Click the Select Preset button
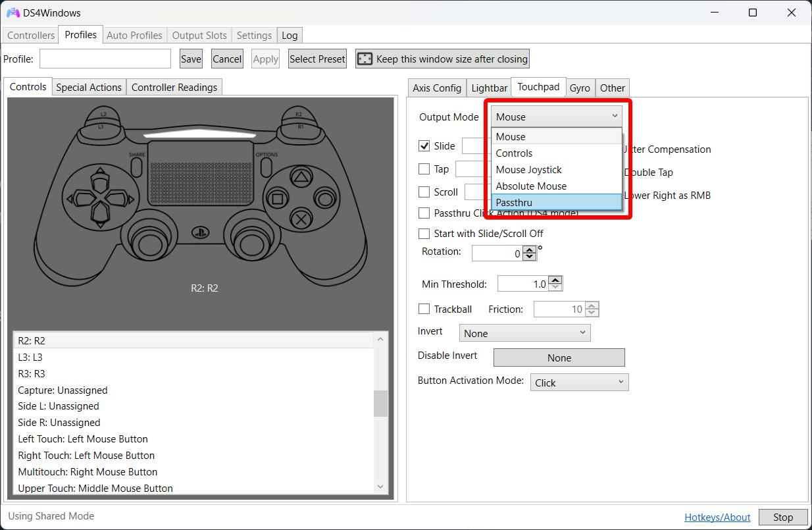Image resolution: width=812 pixels, height=530 pixels. 317,59
